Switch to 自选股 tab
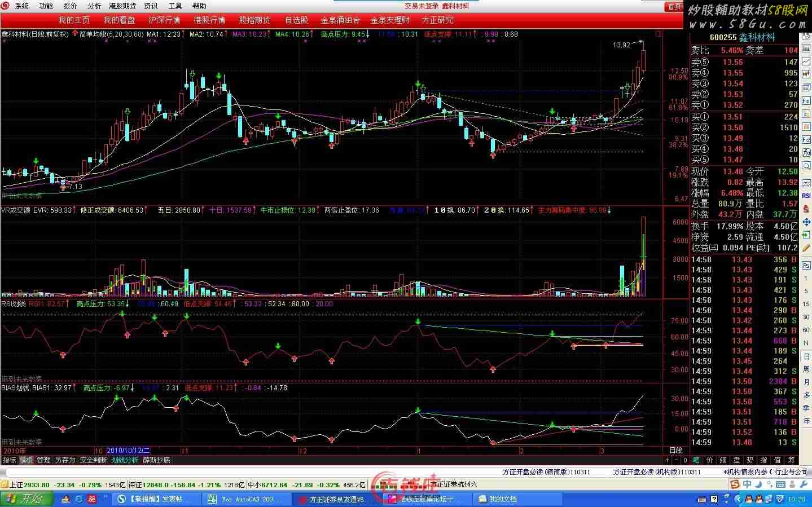This screenshot has height=507, width=812. (296, 20)
